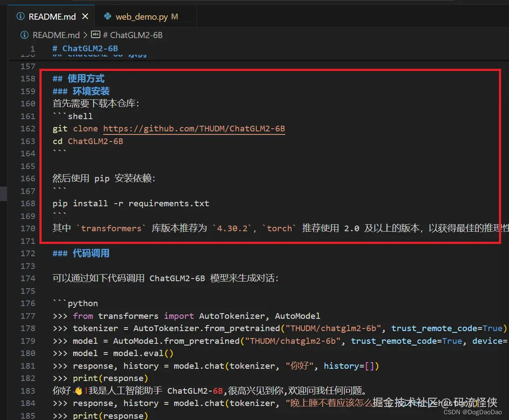
Task: Click the '你好' string on line 181
Action: coord(300,366)
